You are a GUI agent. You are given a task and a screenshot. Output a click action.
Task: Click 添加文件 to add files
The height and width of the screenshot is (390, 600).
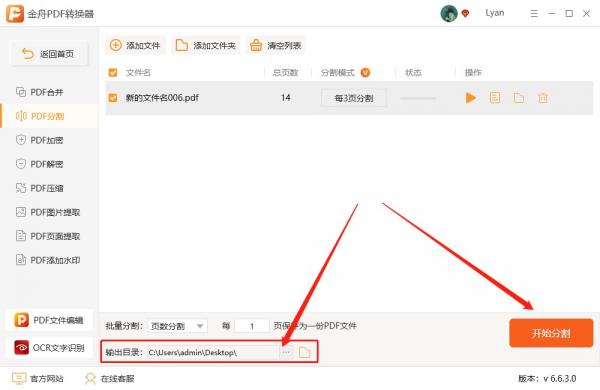135,46
